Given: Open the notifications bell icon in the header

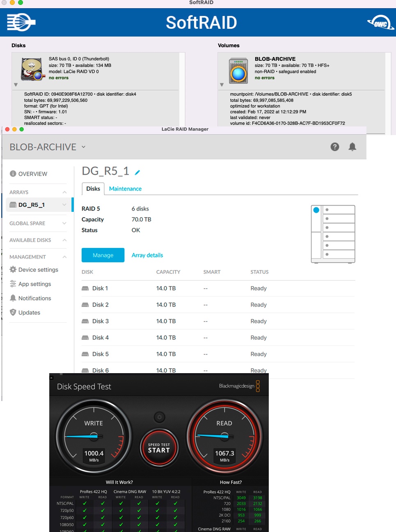Looking at the screenshot, I should pyautogui.click(x=352, y=147).
